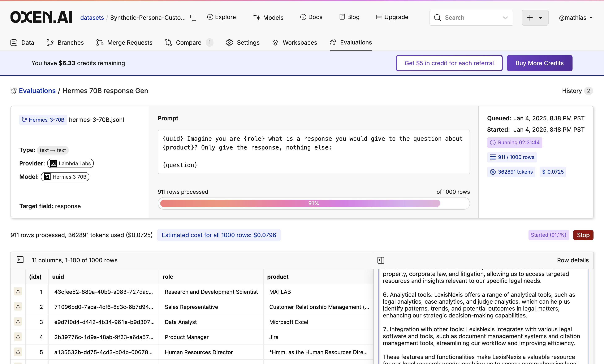Click the 91% progress bar
This screenshot has width=604, height=364.
(x=313, y=203)
